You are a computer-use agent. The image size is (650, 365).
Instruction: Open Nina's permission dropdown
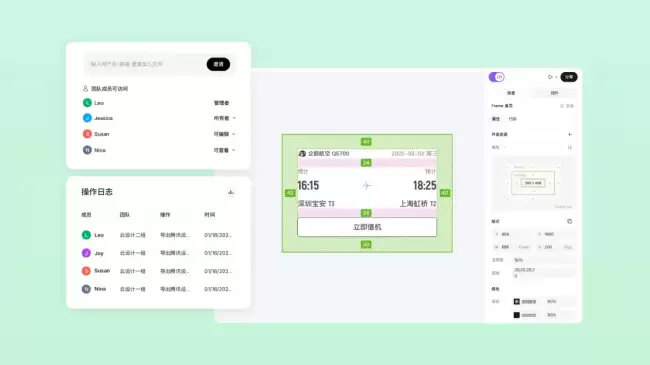pyautogui.click(x=225, y=150)
